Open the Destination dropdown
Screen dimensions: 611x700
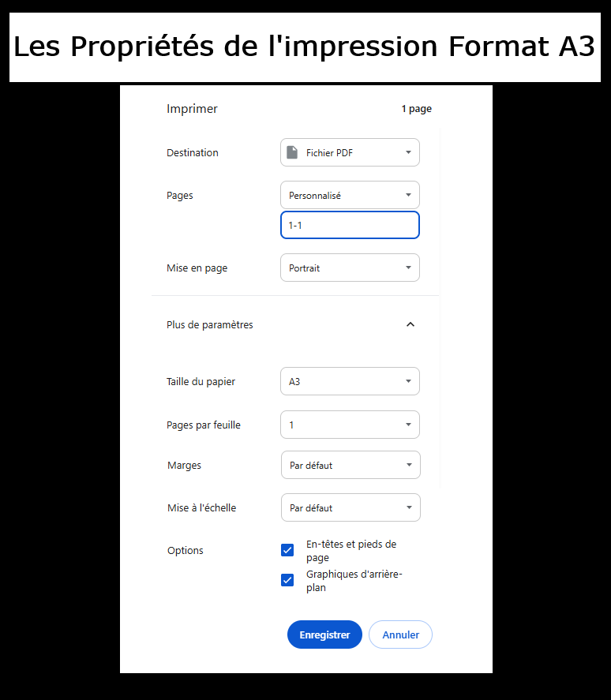350,152
